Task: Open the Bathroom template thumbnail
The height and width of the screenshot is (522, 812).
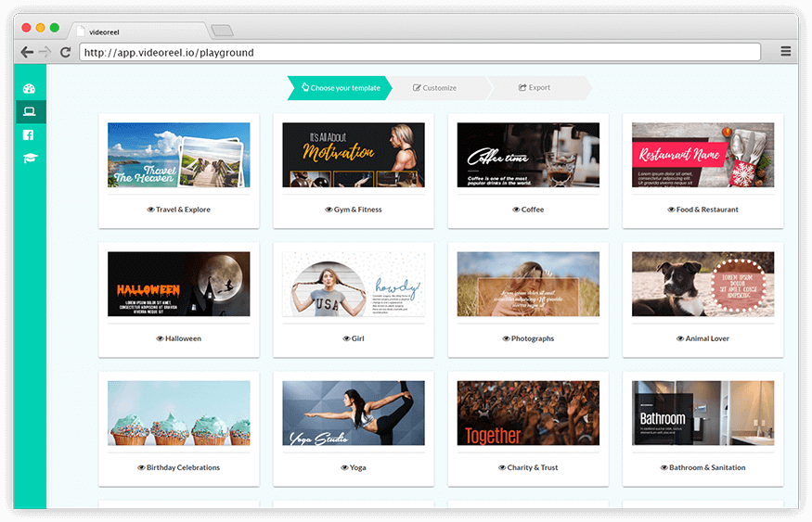Action: coord(702,413)
